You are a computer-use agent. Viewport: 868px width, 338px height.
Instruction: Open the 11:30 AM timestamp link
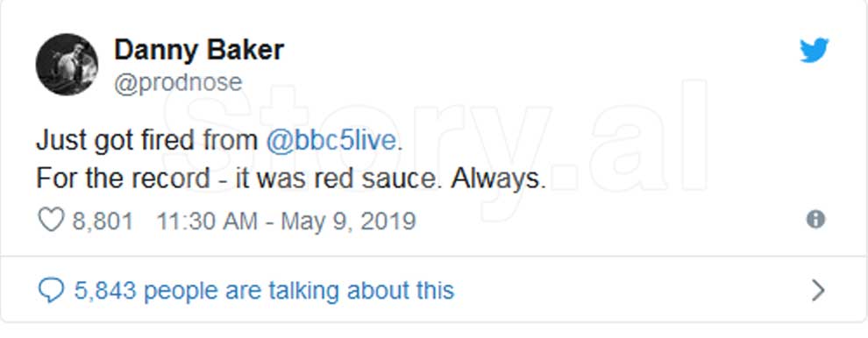pos(207,222)
